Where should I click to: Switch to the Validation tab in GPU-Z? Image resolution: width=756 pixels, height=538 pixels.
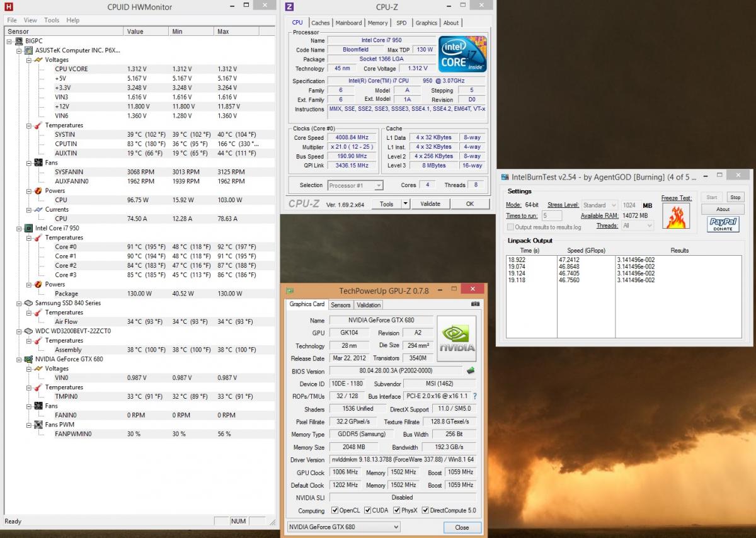coord(369,305)
